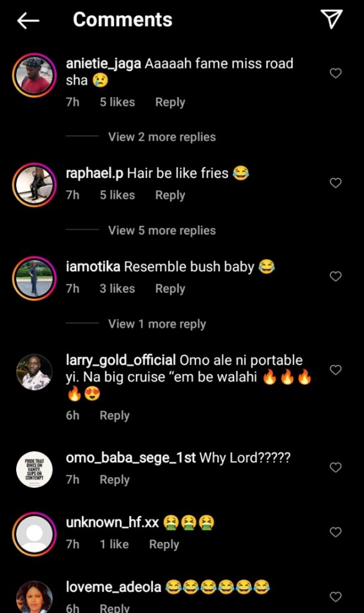This screenshot has height=613, width=364.
Task: Open the share paper-plane icon
Action: click(x=331, y=19)
